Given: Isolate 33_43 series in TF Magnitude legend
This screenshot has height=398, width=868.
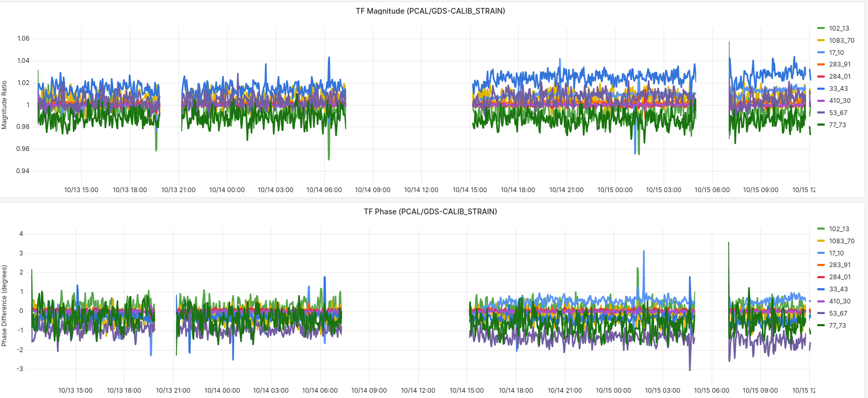Looking at the screenshot, I should click(x=838, y=89).
